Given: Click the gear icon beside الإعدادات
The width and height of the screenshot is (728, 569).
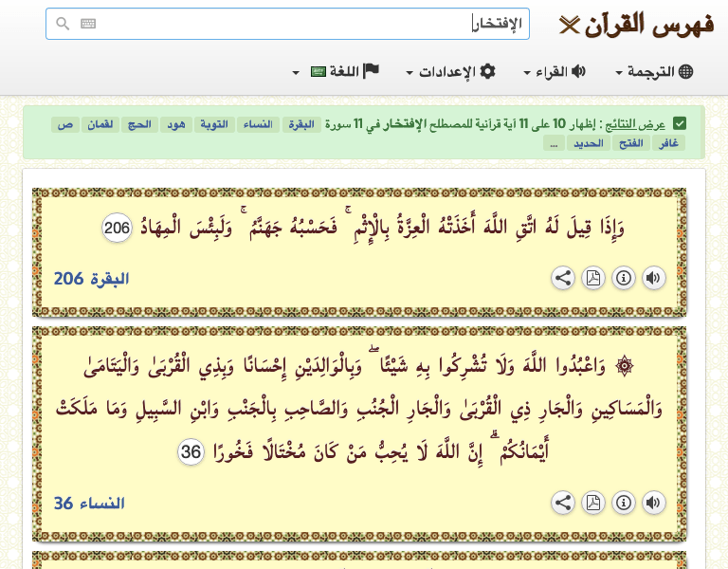Looking at the screenshot, I should pos(487,71).
